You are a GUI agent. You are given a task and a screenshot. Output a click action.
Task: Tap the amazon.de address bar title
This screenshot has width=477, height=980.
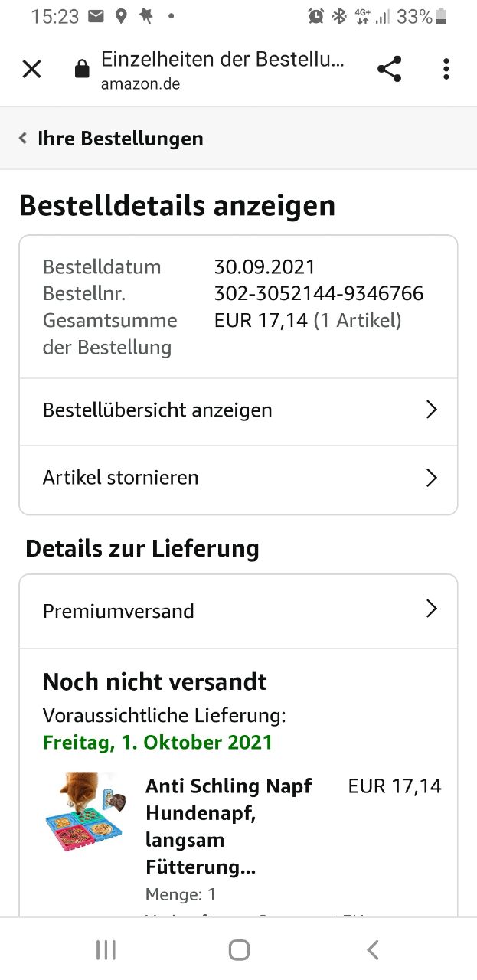(222, 69)
